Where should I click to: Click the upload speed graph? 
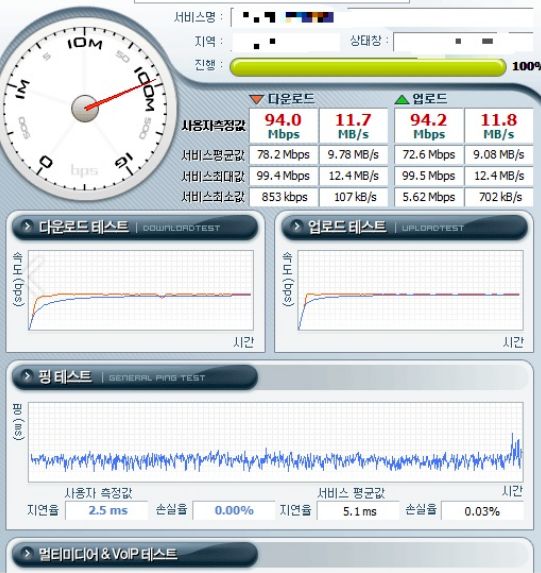[411, 291]
